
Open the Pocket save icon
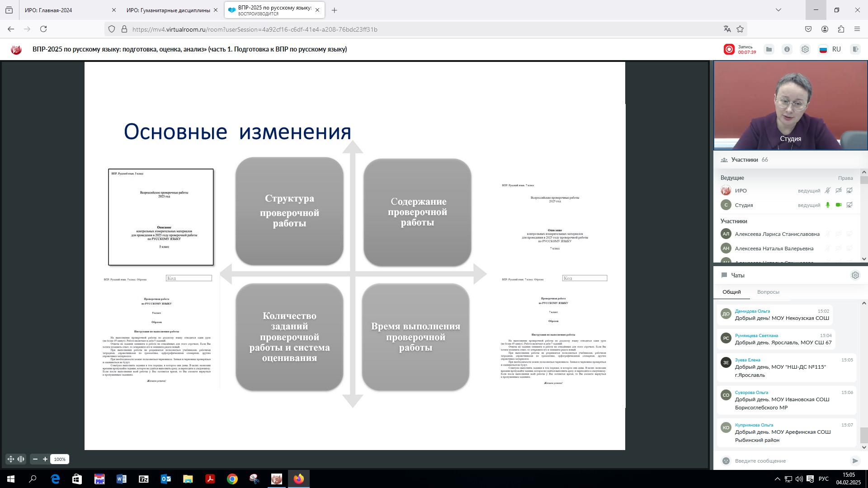click(x=808, y=29)
